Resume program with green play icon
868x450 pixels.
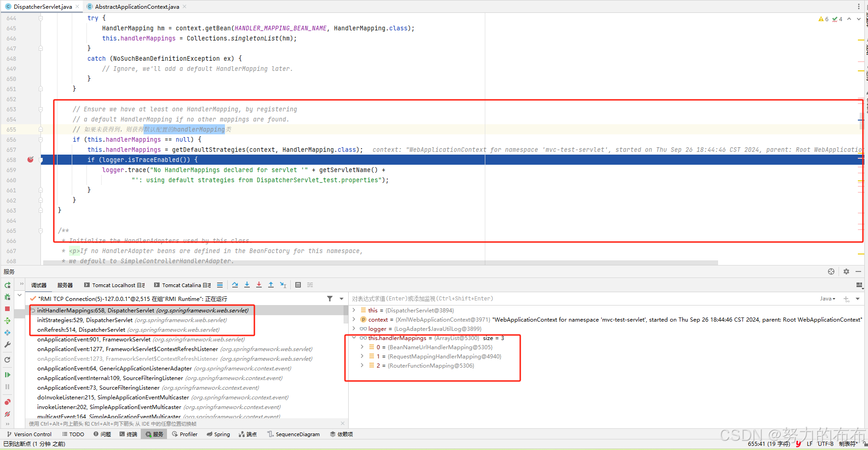[7, 375]
